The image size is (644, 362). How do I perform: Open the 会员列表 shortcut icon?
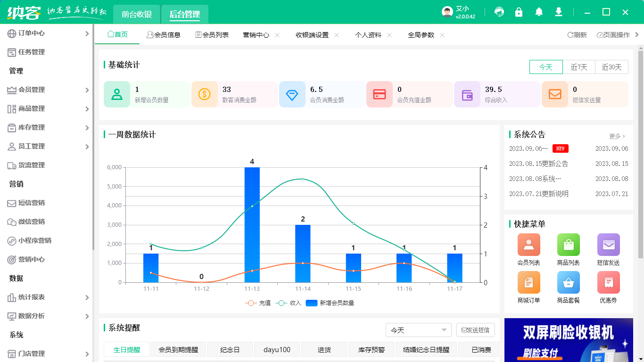[528, 245]
